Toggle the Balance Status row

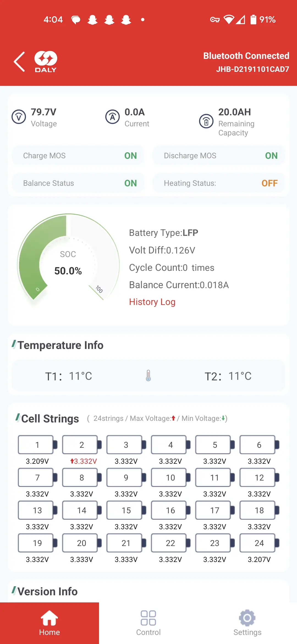(x=78, y=183)
